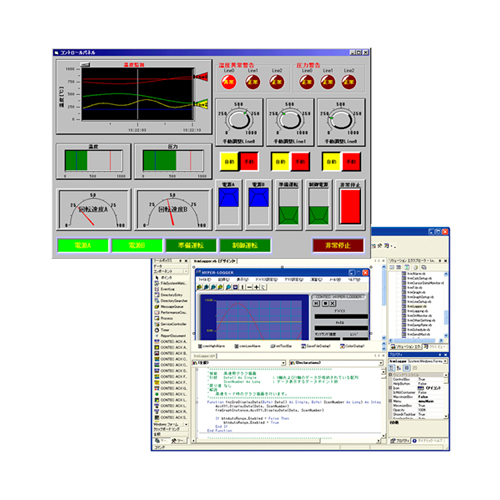Open the first menu in the HYPER-LOGGER menu bar
The width and height of the screenshot is (500, 500).
(x=205, y=280)
